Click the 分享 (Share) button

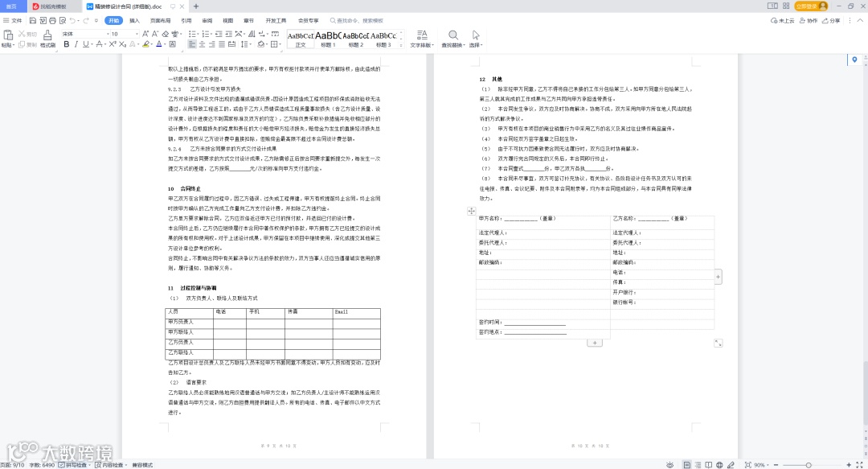click(831, 20)
